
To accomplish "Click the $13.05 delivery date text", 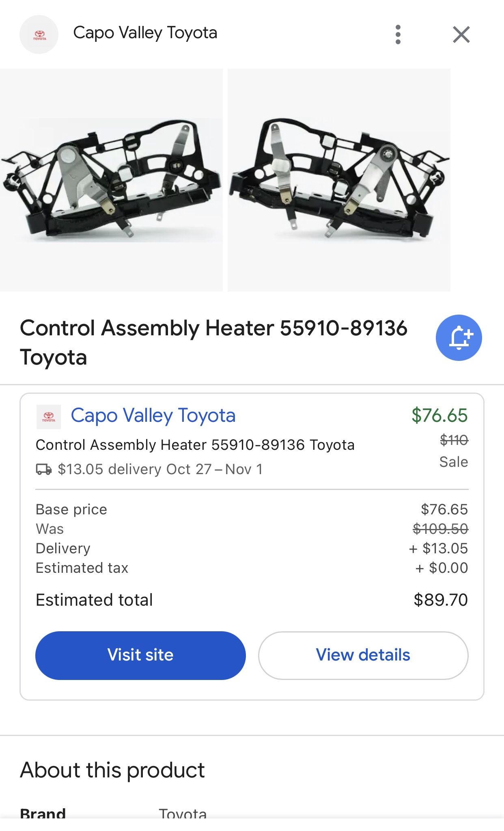I will click(160, 469).
